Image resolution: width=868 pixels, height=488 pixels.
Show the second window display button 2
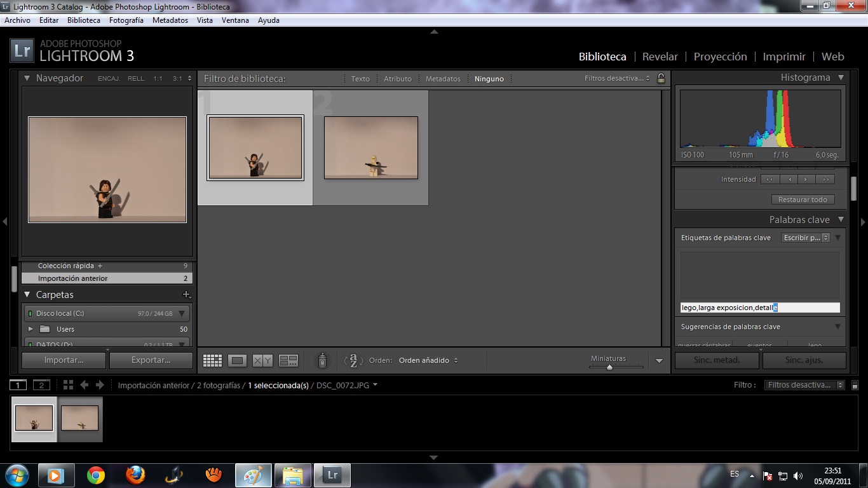(41, 385)
